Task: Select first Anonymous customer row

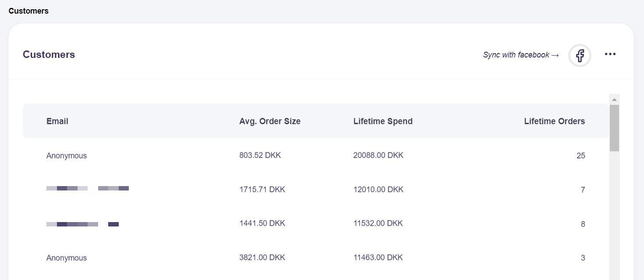Action: [x=67, y=156]
